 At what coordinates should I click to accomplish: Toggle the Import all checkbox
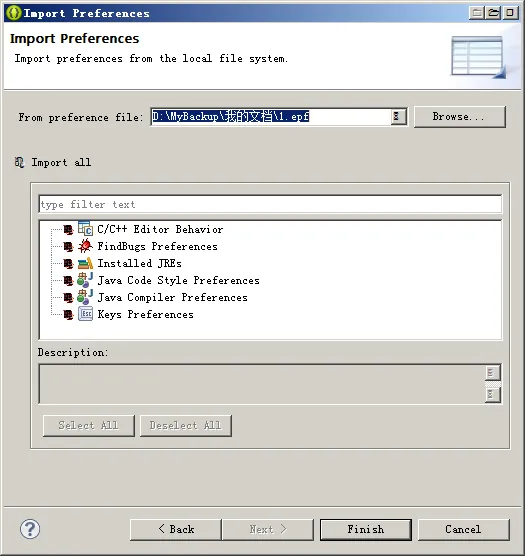[19, 162]
